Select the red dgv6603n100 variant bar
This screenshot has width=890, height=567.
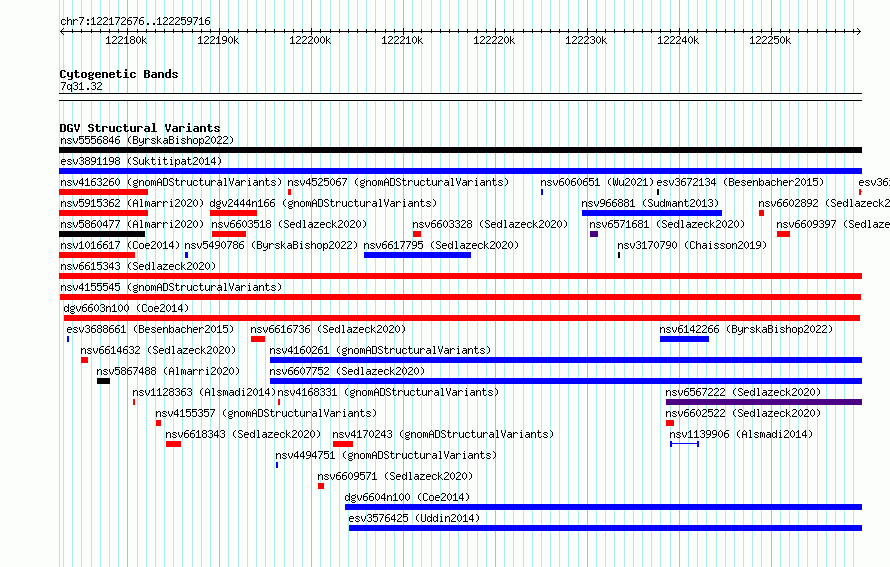point(461,318)
